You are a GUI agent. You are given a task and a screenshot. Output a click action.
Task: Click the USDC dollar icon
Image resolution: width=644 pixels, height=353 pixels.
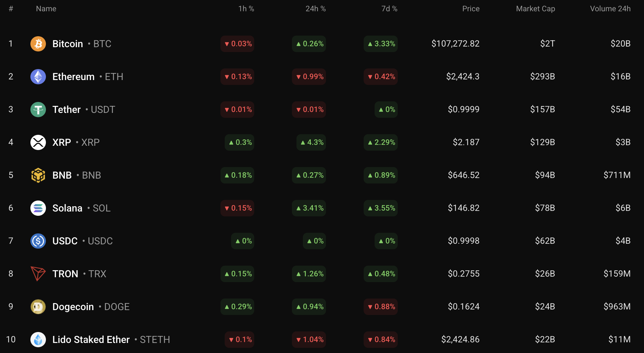(x=38, y=241)
